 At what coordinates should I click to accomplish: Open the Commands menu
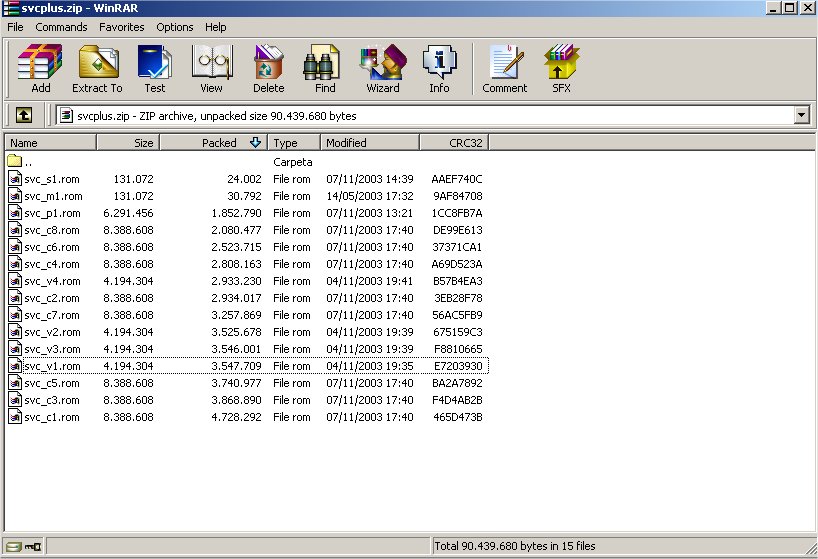61,27
